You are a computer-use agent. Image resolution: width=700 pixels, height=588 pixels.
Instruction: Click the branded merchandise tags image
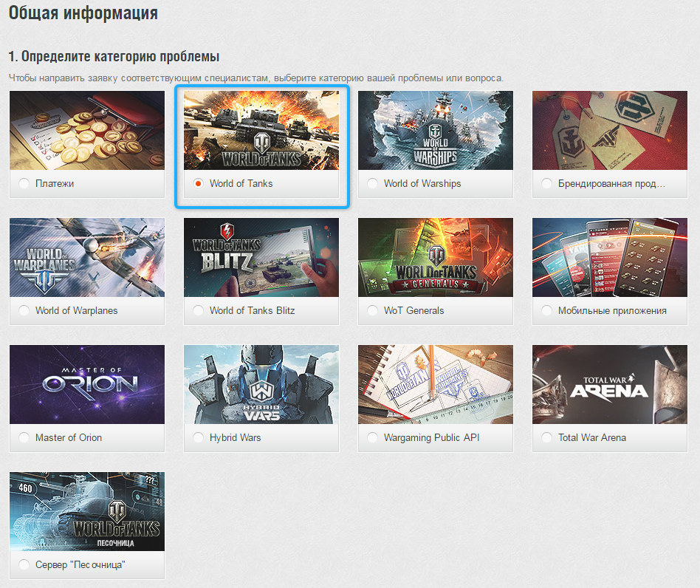coord(609,130)
